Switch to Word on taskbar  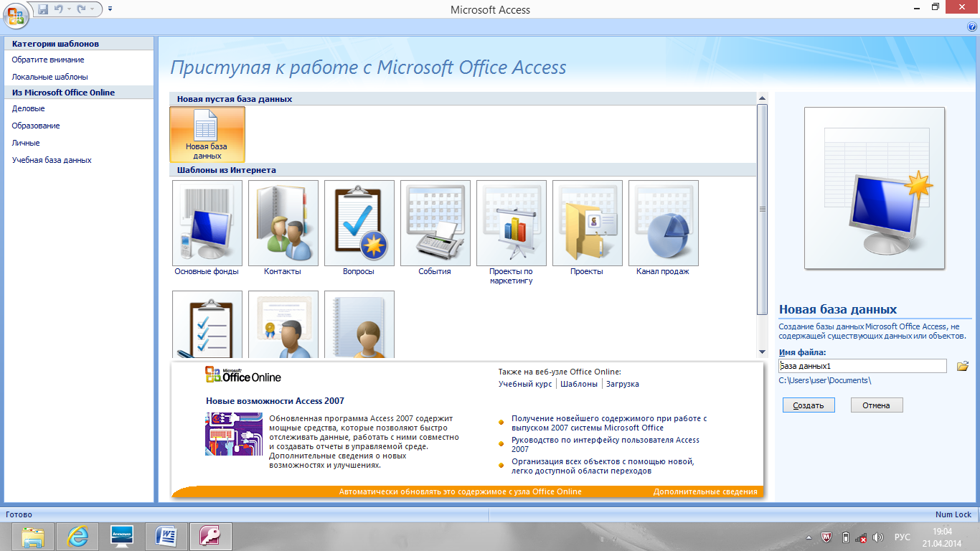[x=166, y=536]
